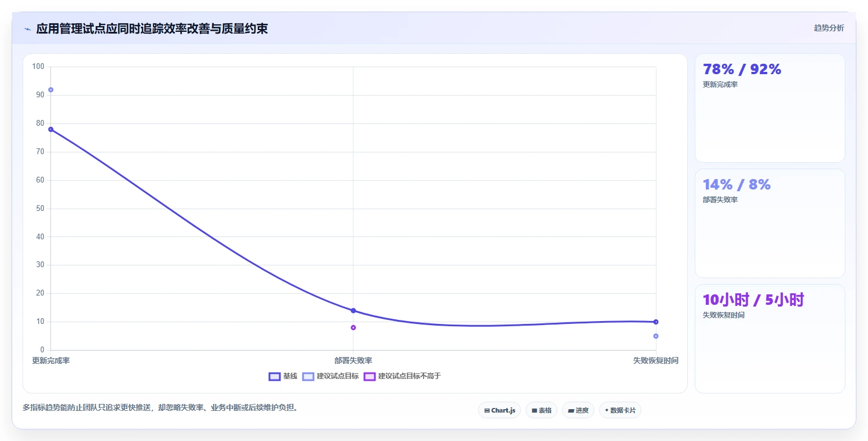
Task: Click the 趋势分析 label in header
Action: coord(829,28)
